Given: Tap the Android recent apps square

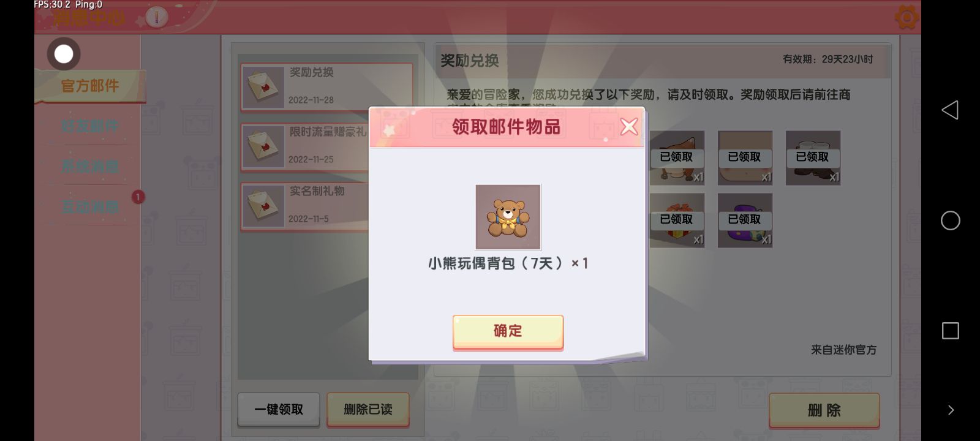Looking at the screenshot, I should point(951,331).
